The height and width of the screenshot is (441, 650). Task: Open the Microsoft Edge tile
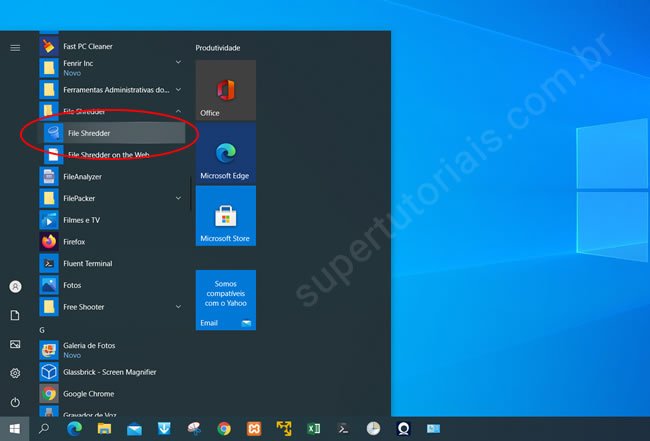[225, 153]
